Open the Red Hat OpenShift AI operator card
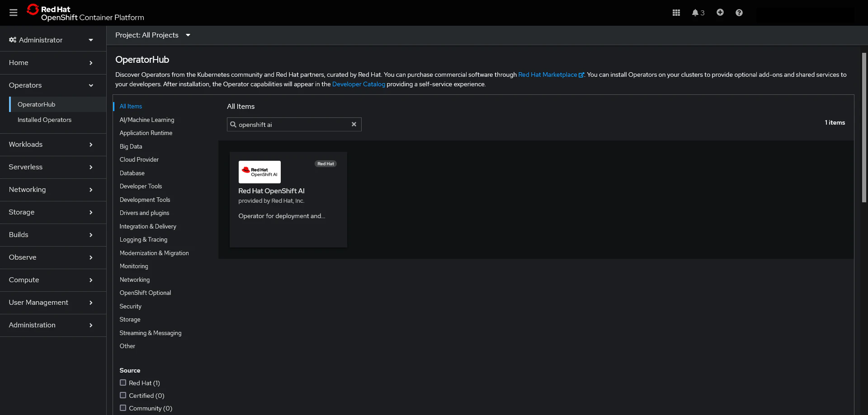868x415 pixels. click(x=288, y=200)
